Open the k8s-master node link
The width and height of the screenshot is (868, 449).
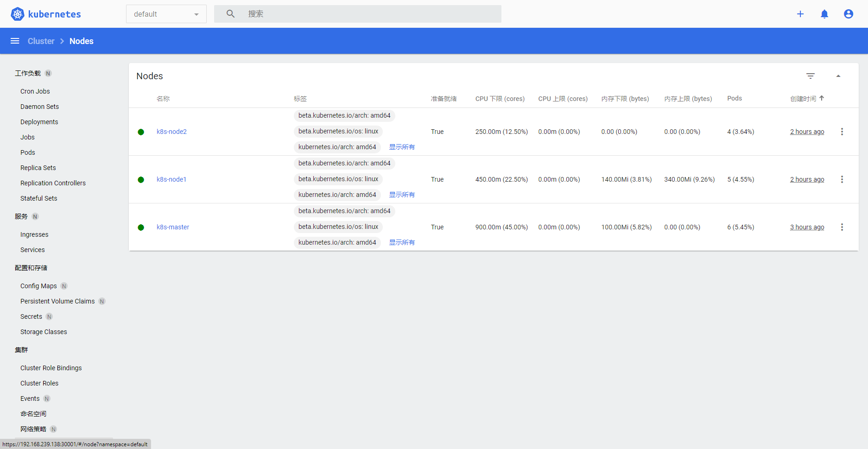(x=173, y=227)
